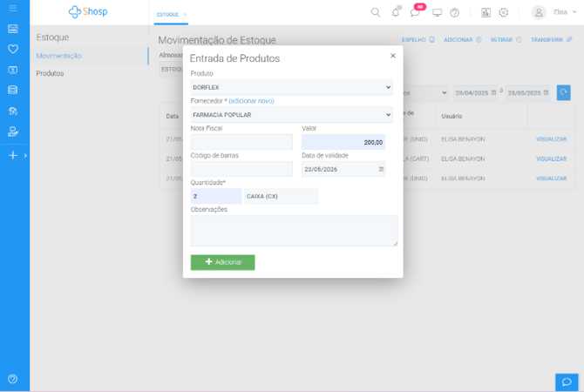Screen dimensions: 584x392
Task: Open the search magnifier icon
Action: tap(376, 13)
